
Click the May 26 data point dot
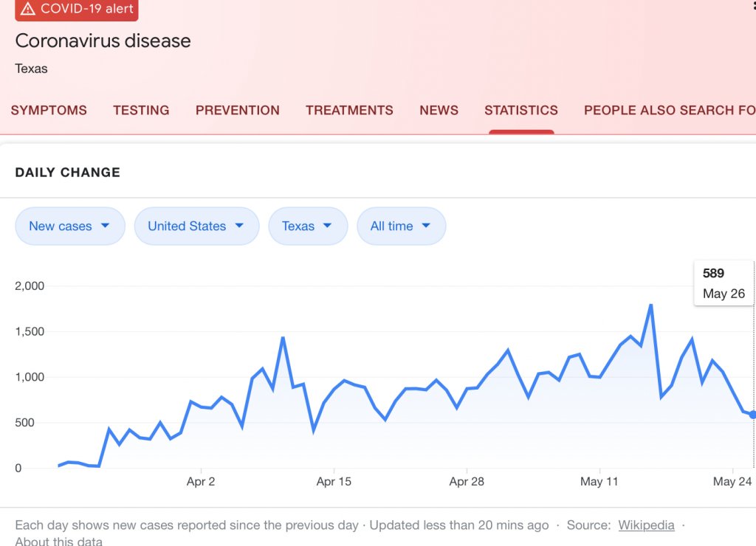click(x=752, y=415)
